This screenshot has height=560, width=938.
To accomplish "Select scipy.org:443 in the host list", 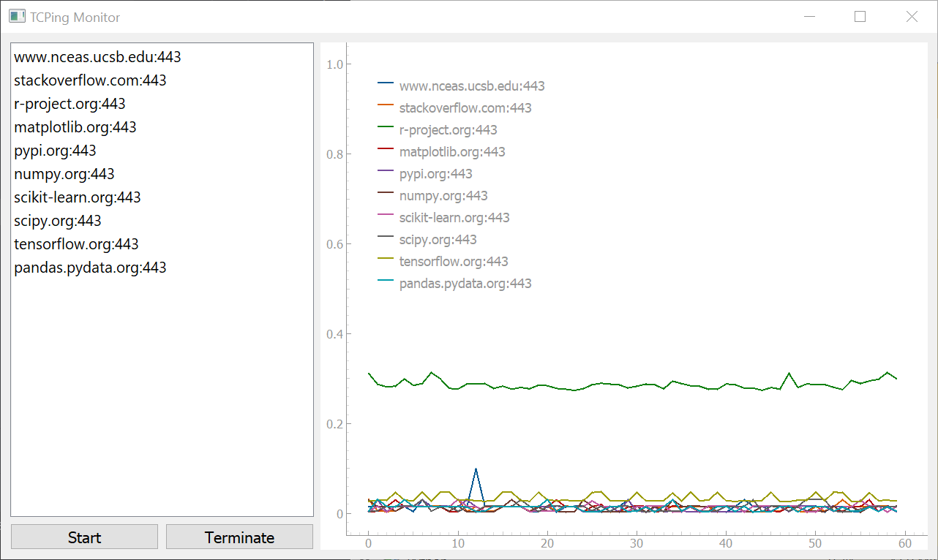I will point(162,221).
